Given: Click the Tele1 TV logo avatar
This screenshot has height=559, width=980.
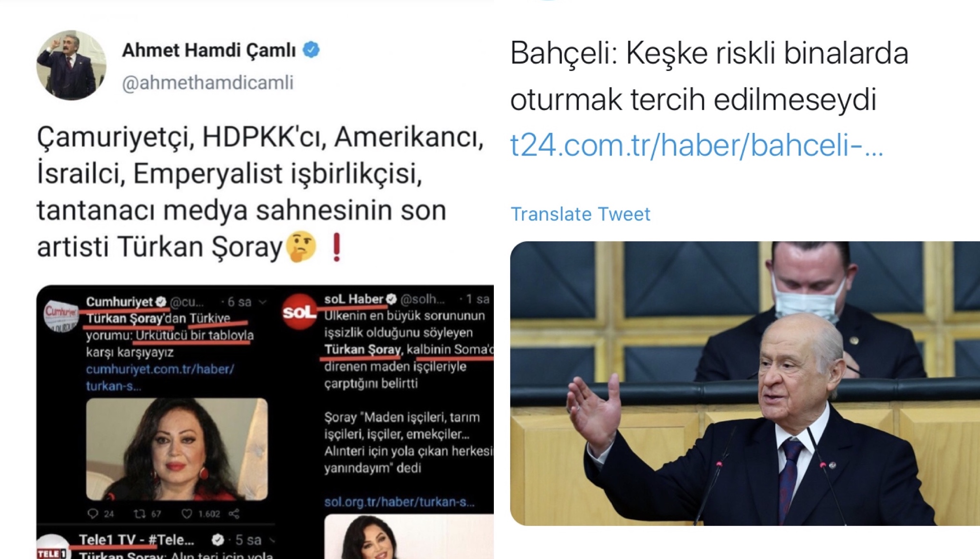Looking at the screenshot, I should coord(53,548).
